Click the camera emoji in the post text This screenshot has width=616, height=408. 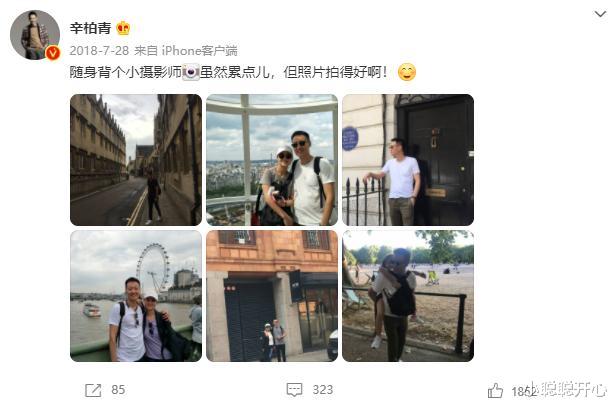pyautogui.click(x=191, y=72)
